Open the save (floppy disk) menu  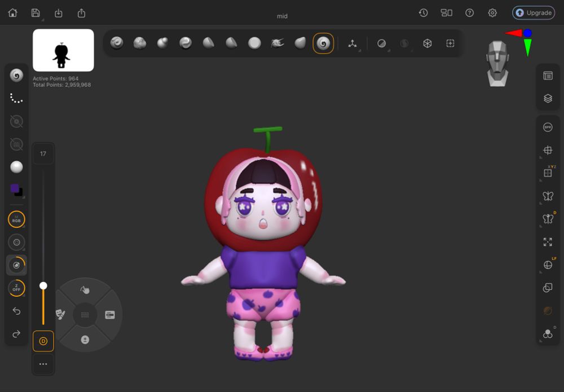36,13
